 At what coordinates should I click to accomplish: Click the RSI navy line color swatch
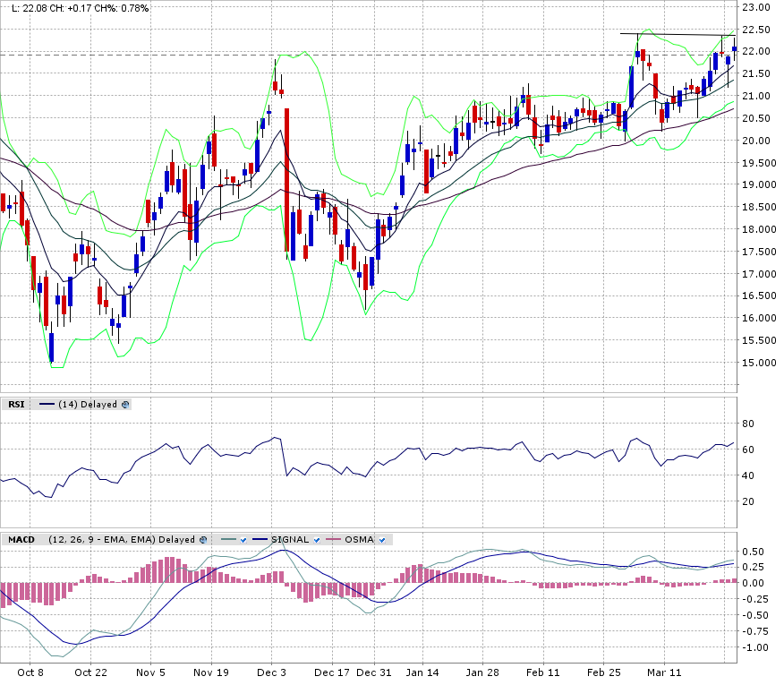tap(47, 405)
